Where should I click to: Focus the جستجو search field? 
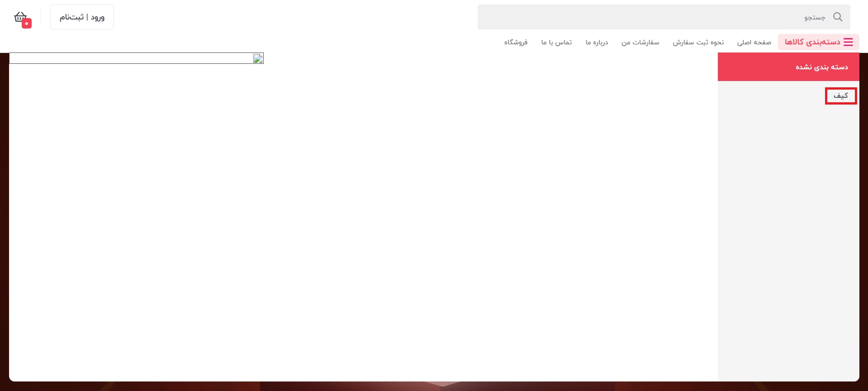click(664, 17)
